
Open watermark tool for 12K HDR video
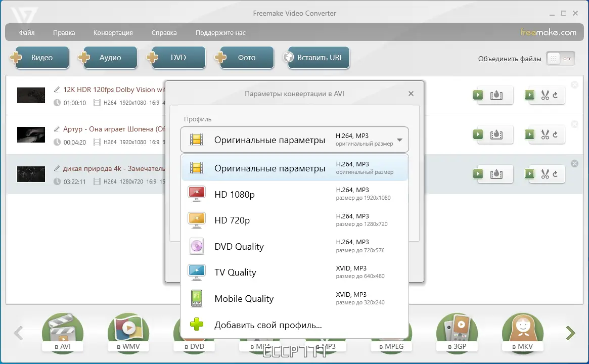496,96
